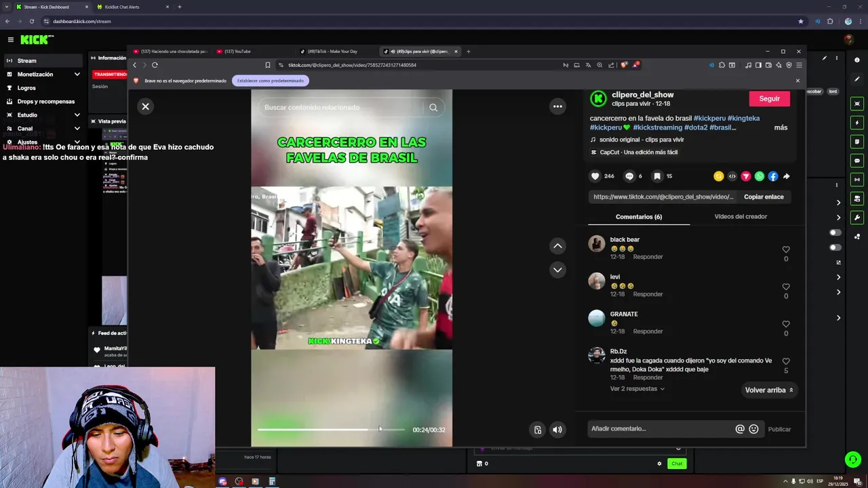This screenshot has height=488, width=868.
Task: Save video with the bookmark icon
Action: click(x=657, y=176)
